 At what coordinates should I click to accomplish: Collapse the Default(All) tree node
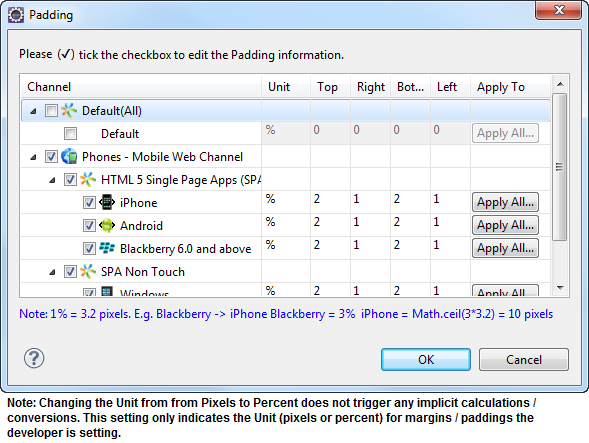[33, 111]
